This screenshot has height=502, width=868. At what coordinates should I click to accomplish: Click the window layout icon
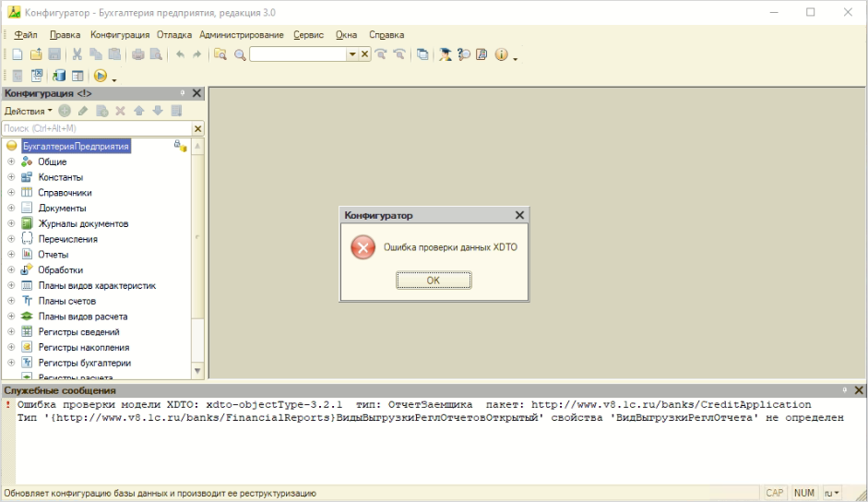pos(77,76)
